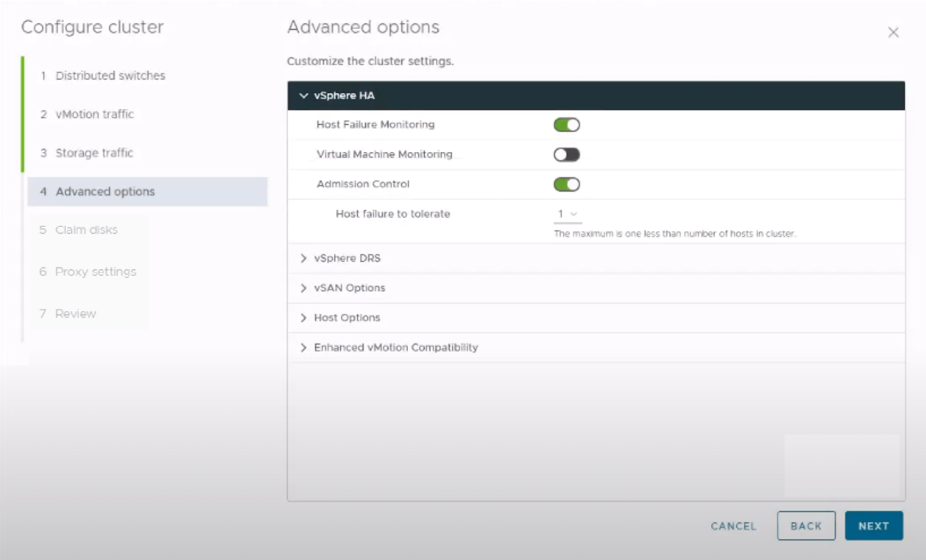Toggle Host Failure Monitoring switch
Viewport: 926px width, 560px height.
point(566,125)
